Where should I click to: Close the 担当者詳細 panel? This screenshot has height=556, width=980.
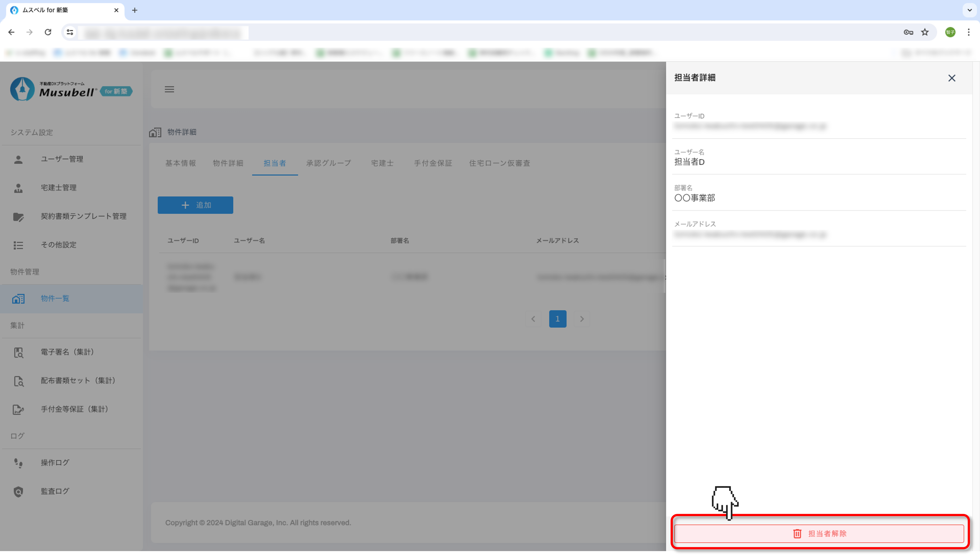[951, 78]
